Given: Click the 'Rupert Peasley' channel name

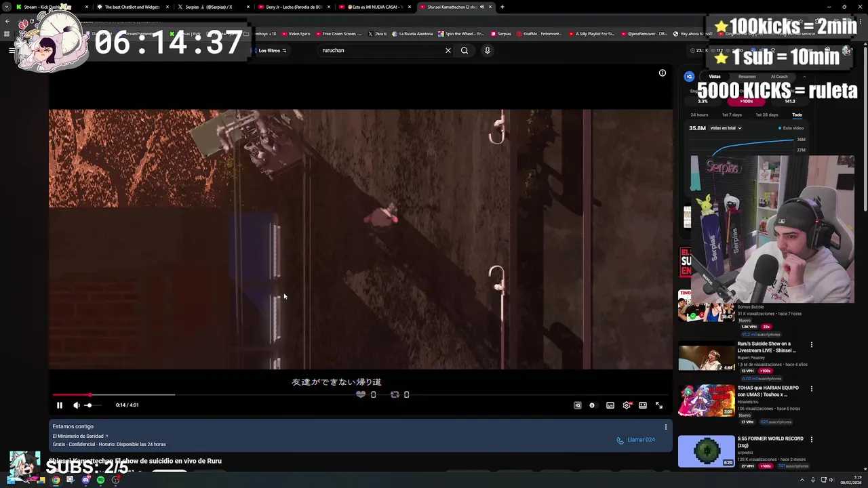Looking at the screenshot, I should (752, 358).
